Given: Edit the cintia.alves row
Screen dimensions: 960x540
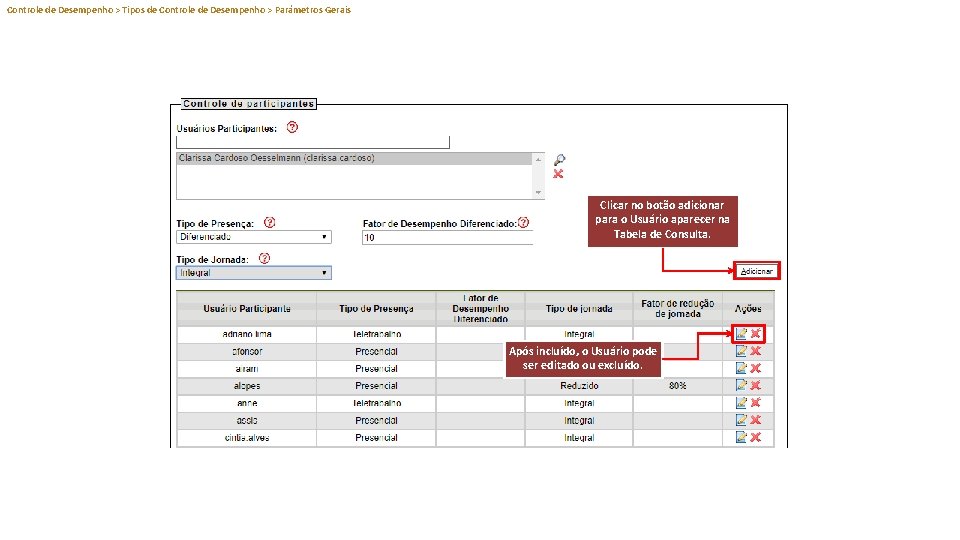Looking at the screenshot, I should [x=741, y=437].
